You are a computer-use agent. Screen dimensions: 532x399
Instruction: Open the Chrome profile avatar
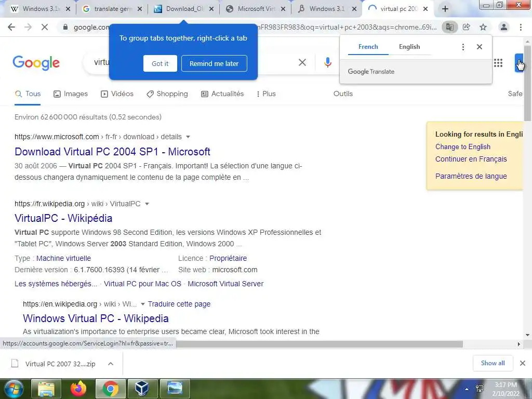click(504, 27)
